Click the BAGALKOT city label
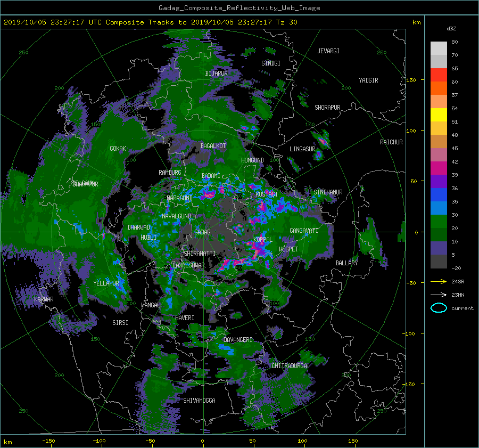Image resolution: width=479 pixels, height=448 pixels. (x=213, y=146)
